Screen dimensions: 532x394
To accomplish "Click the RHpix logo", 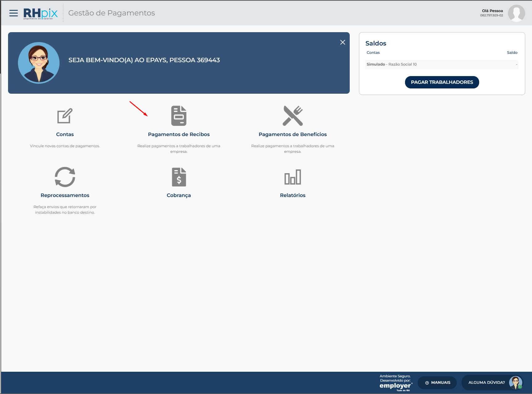I will tap(40, 14).
